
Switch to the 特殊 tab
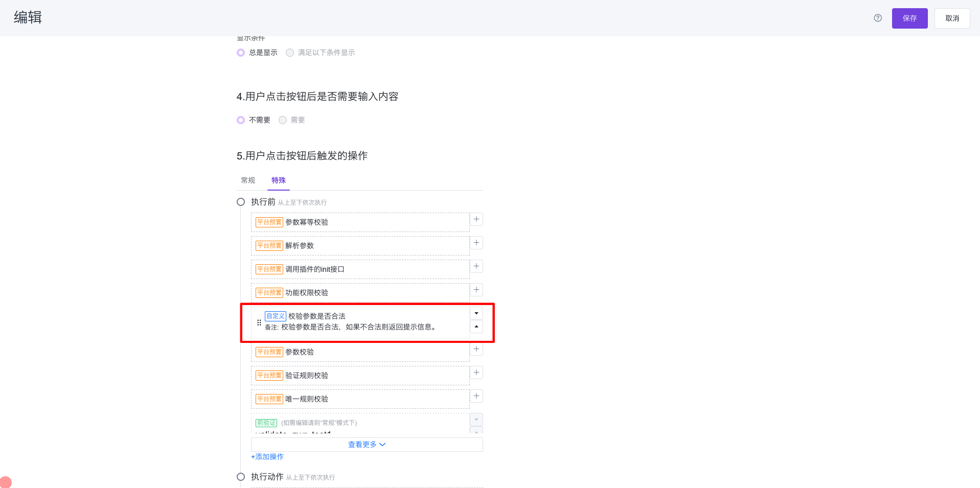pos(279,180)
